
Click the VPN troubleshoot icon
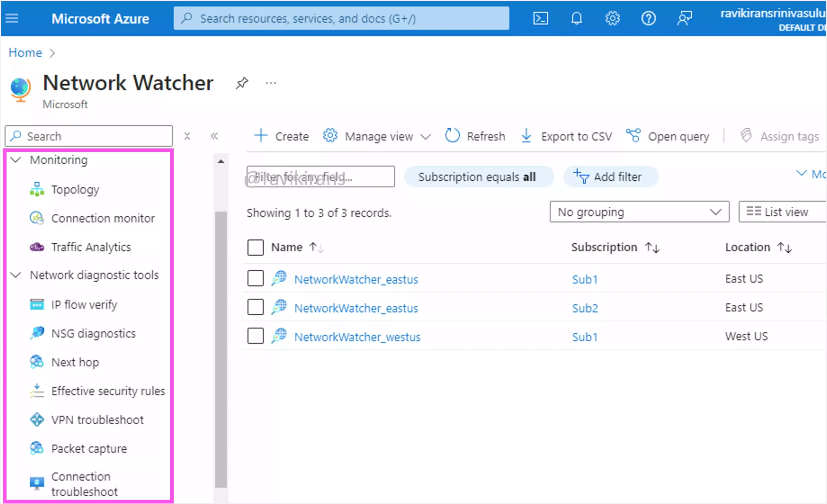pos(37,420)
